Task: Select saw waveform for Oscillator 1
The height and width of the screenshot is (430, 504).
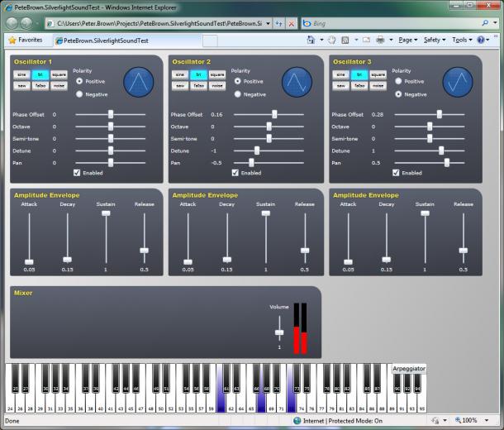Action: [x=21, y=85]
